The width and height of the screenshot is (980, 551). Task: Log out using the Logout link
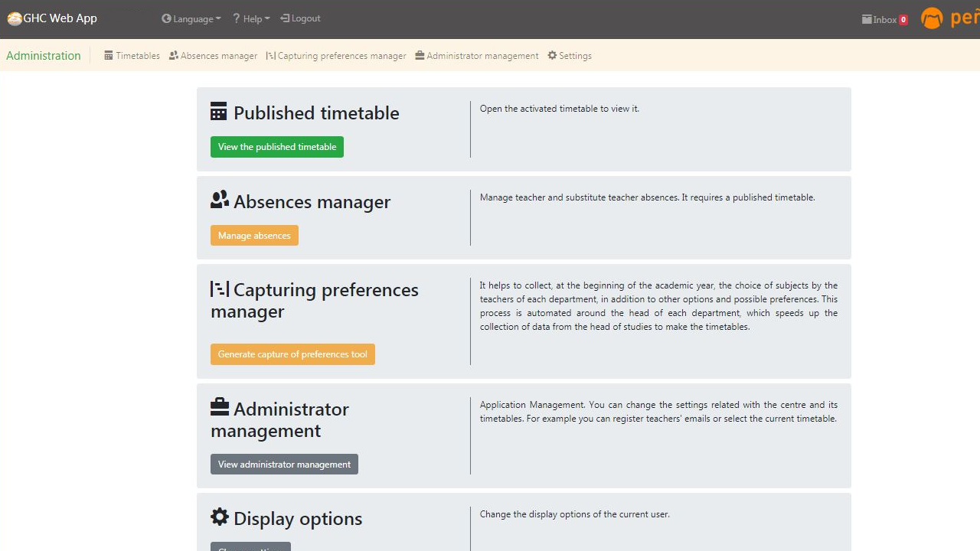tap(300, 18)
